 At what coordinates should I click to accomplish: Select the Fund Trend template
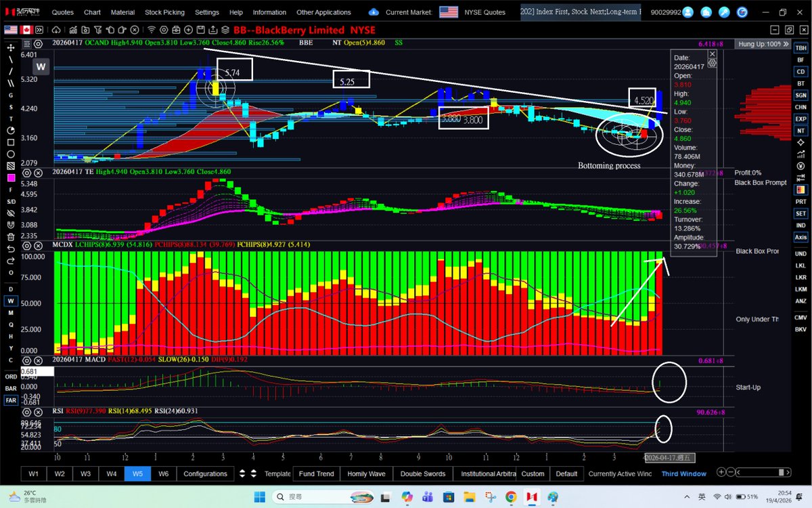(315, 473)
